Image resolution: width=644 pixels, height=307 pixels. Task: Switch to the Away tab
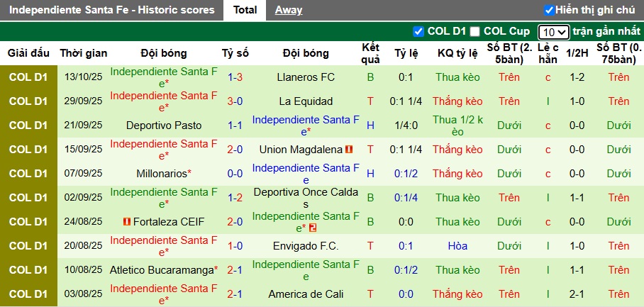click(x=289, y=10)
